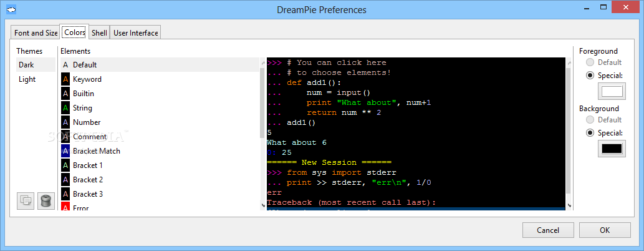Open the white foreground color swatch
The width and height of the screenshot is (644, 251).
[x=612, y=91]
